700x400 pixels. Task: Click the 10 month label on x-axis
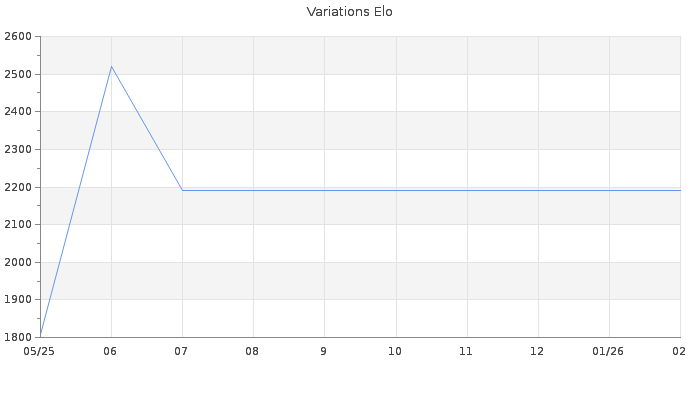pos(395,351)
